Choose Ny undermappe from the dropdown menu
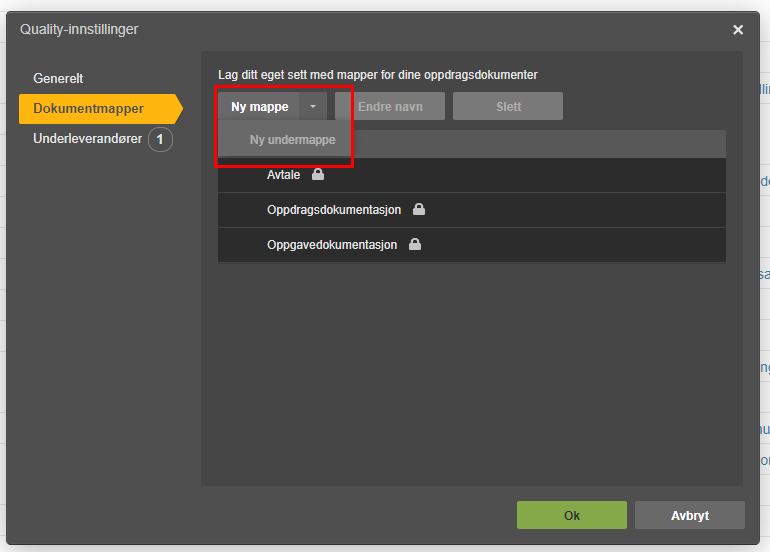This screenshot has height=552, width=770. (x=285, y=139)
